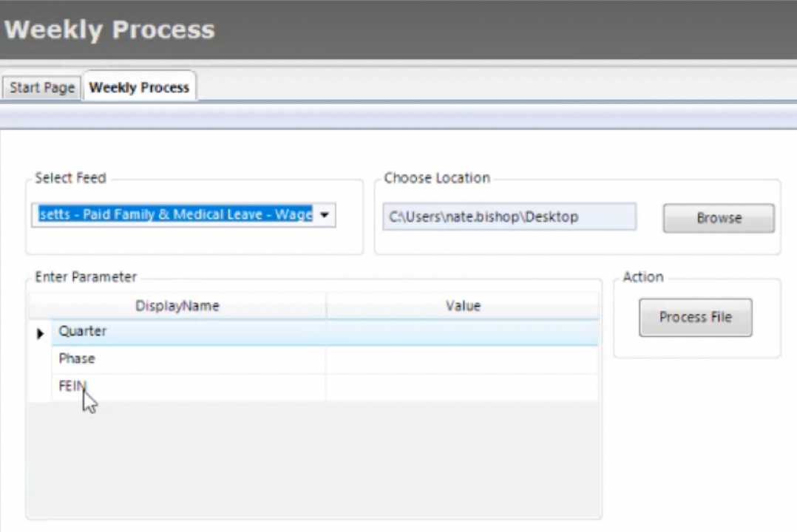The height and width of the screenshot is (532, 797).
Task: Open the Select Feed dropdown arrow
Action: point(325,215)
